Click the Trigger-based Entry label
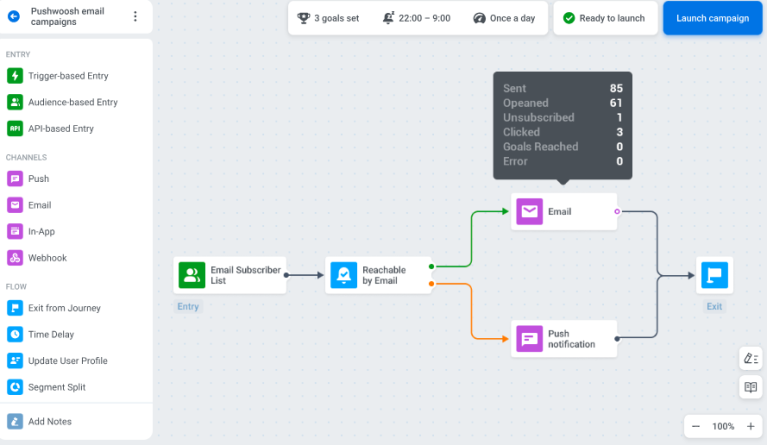Image resolution: width=767 pixels, height=445 pixels. click(68, 76)
